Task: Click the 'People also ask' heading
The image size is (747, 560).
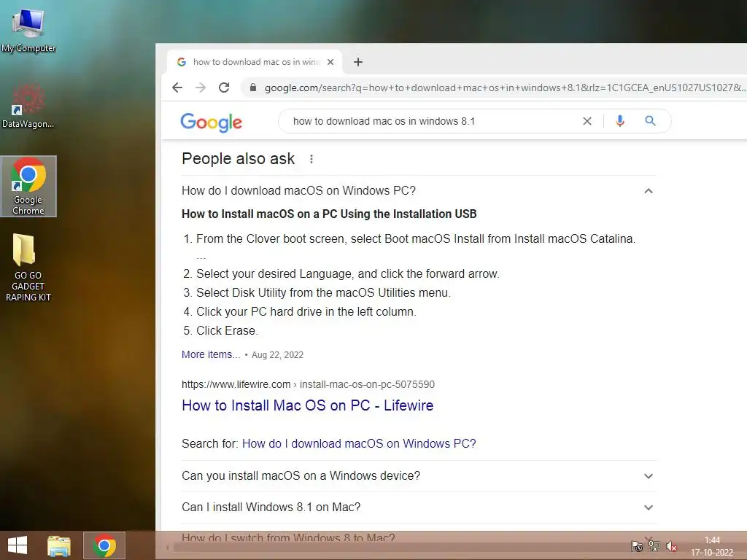Action: coord(239,158)
